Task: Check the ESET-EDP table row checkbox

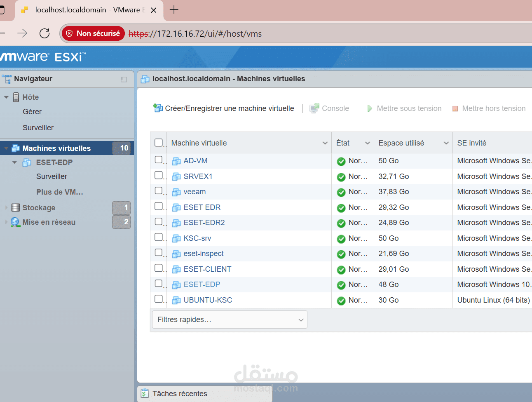Action: click(159, 283)
